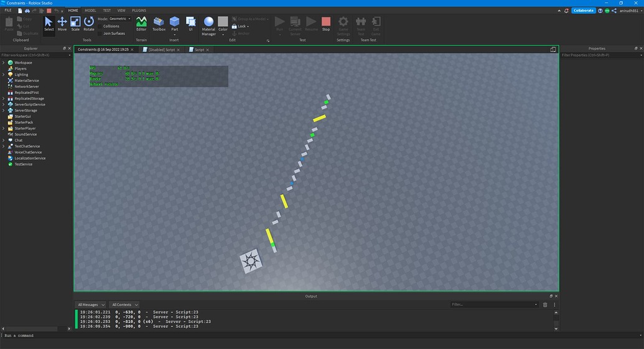
Task: Close the Constraints viewport tab
Action: point(132,50)
